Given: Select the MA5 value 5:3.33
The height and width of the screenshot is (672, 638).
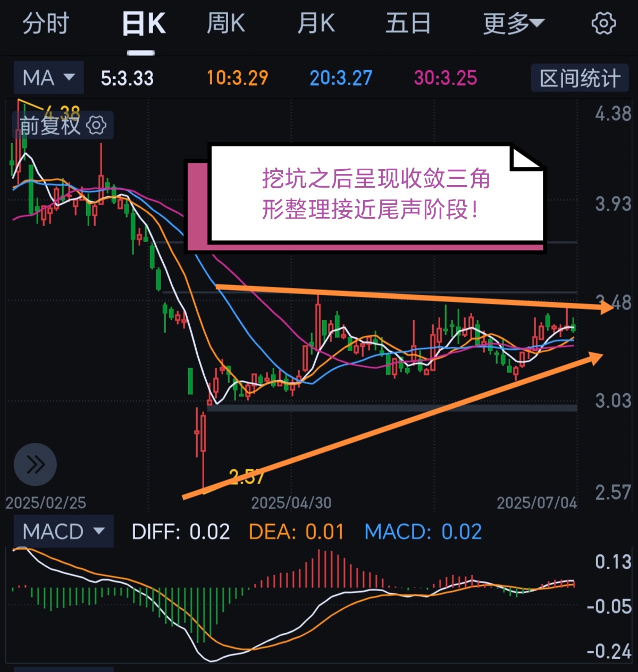Looking at the screenshot, I should tap(127, 78).
